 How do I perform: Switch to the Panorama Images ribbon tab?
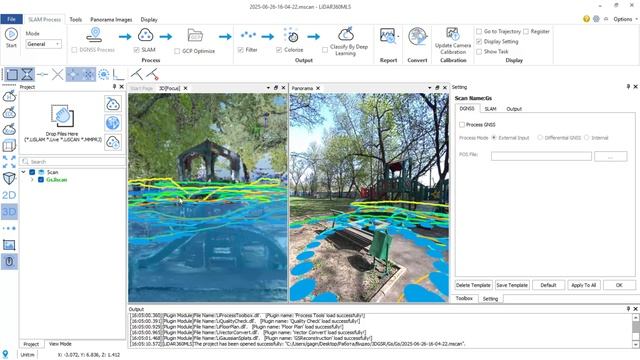(111, 20)
